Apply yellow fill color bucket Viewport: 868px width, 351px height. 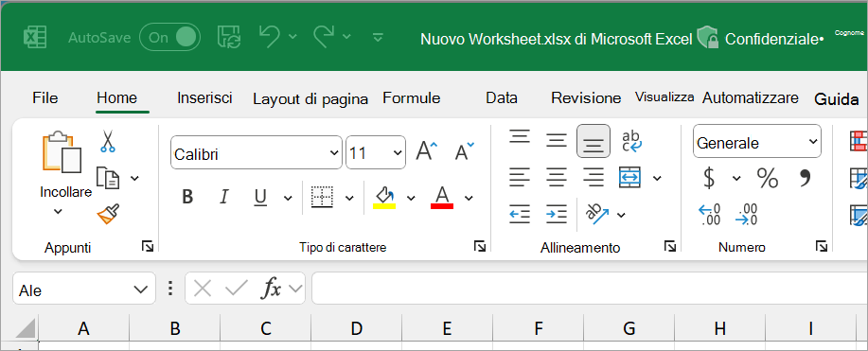click(384, 197)
